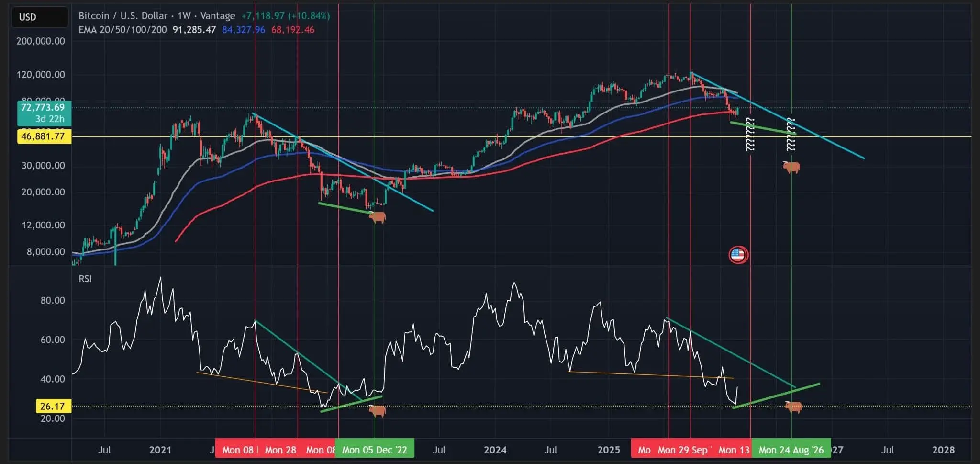Click the 8,000.00 price axis label
This screenshot has height=464, width=980.
tap(45, 252)
